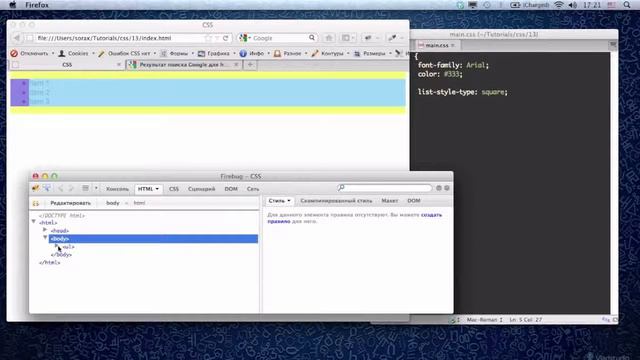This screenshot has height=360, width=640.
Task: Switch to Firebug Сеть panel
Action: [x=253, y=189]
